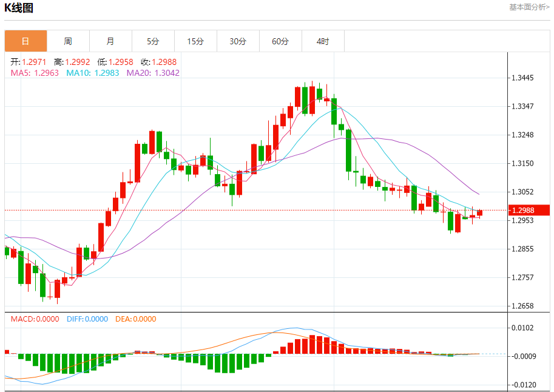Switch to the 周 weekly tab
This screenshot has height=392, width=554.
68,41
